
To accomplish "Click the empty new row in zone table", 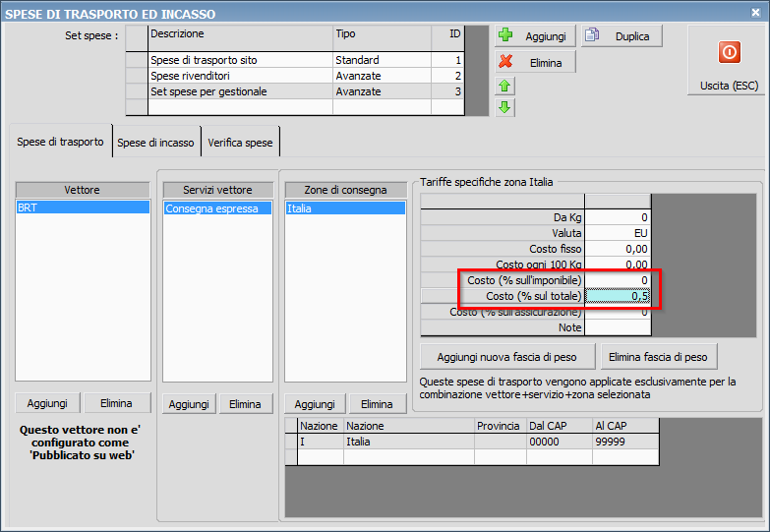I will click(472, 457).
